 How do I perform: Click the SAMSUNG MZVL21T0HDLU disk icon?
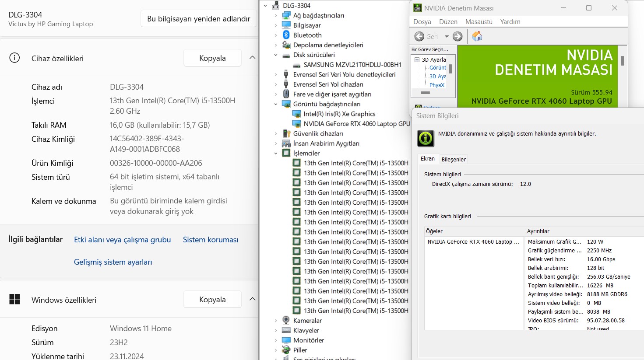(x=296, y=65)
